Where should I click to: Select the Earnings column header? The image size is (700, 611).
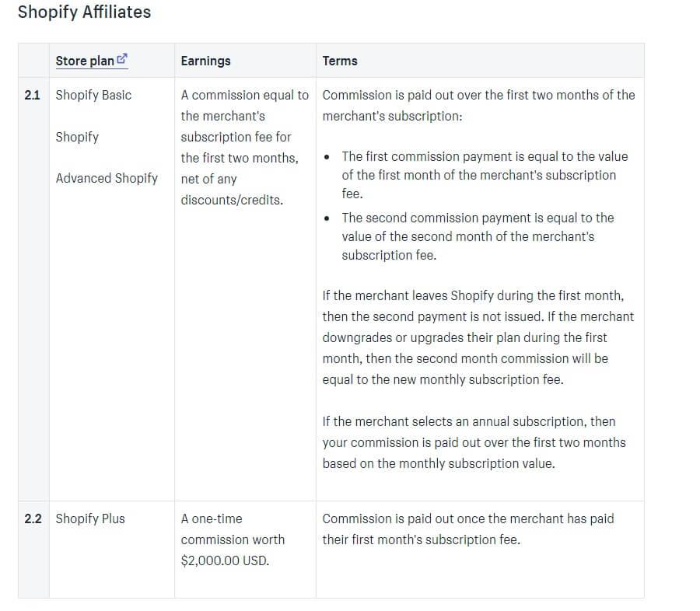(x=205, y=61)
